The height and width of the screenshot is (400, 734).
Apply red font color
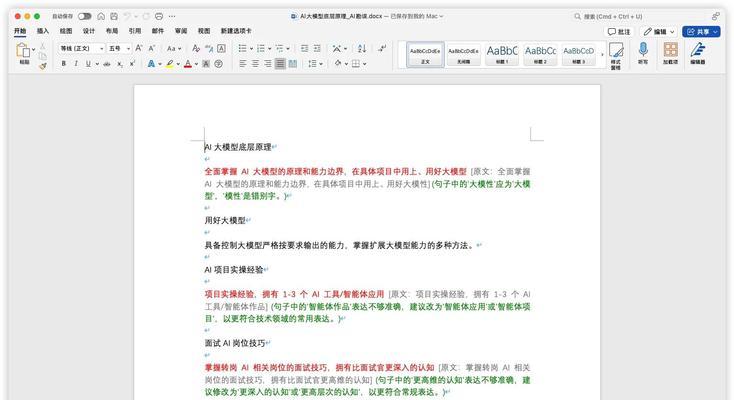point(188,64)
